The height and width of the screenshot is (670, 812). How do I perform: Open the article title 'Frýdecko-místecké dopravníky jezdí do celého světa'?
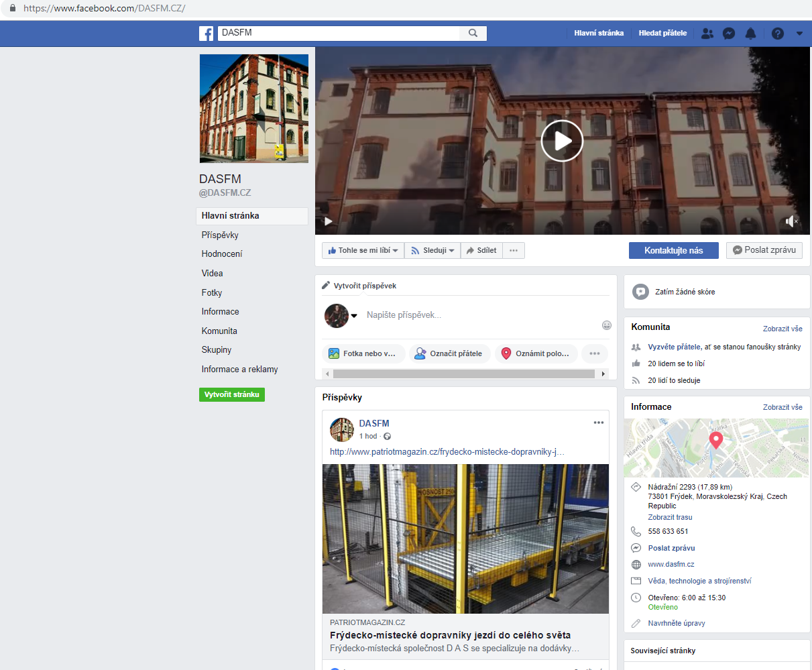[450, 635]
